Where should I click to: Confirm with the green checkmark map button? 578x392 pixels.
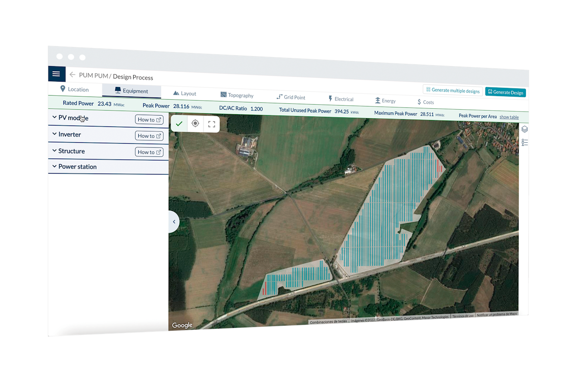click(x=179, y=123)
